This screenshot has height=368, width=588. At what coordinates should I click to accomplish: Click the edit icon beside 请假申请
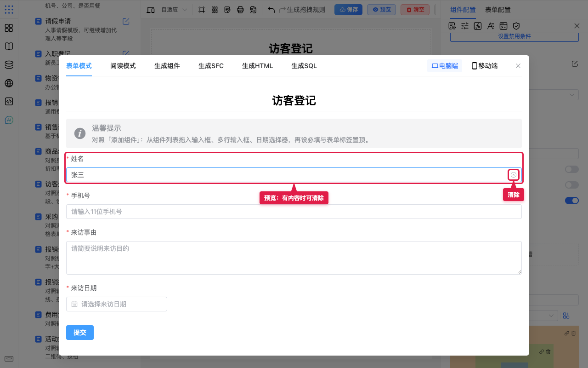pos(126,21)
